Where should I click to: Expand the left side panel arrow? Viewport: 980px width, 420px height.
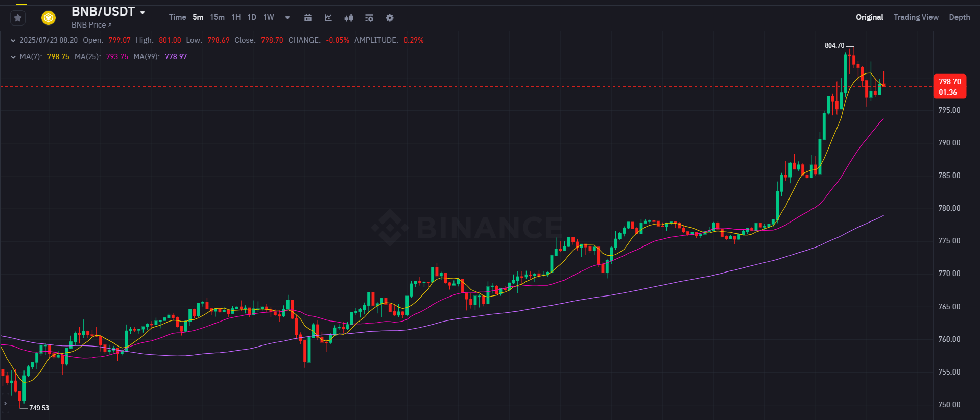pyautogui.click(x=6, y=403)
